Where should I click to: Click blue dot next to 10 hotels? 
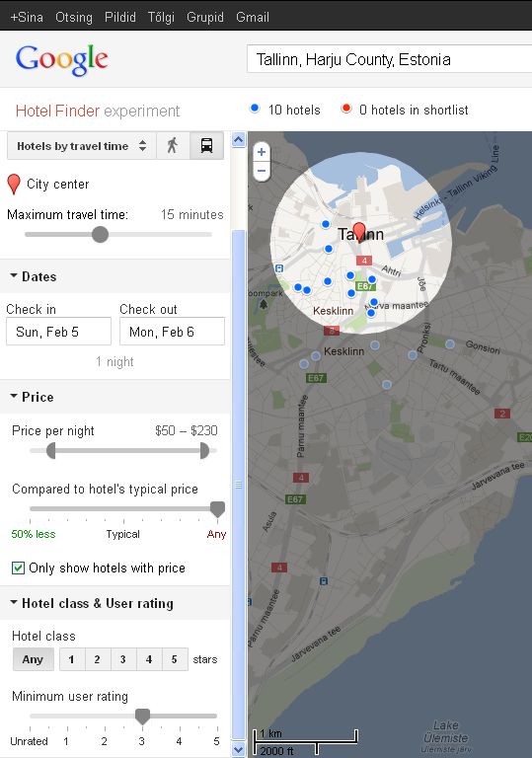pos(255,109)
